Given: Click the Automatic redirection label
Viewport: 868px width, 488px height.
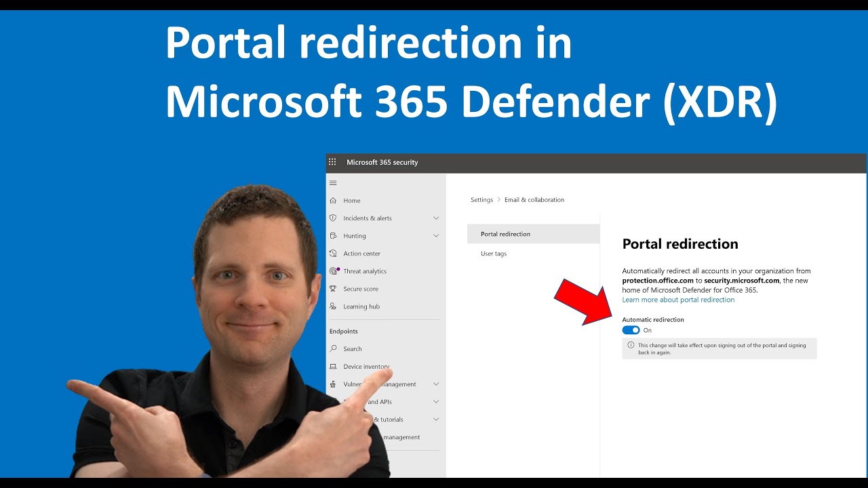Looking at the screenshot, I should [653, 319].
